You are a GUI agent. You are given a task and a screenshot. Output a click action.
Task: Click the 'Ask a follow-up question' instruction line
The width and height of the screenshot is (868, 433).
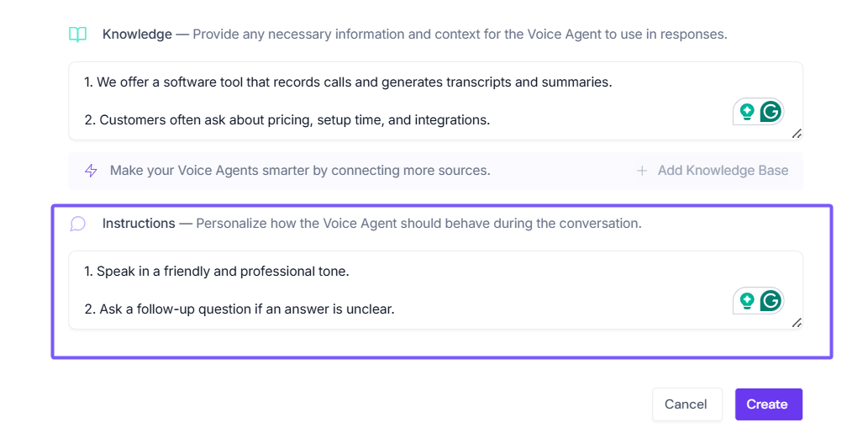(239, 309)
